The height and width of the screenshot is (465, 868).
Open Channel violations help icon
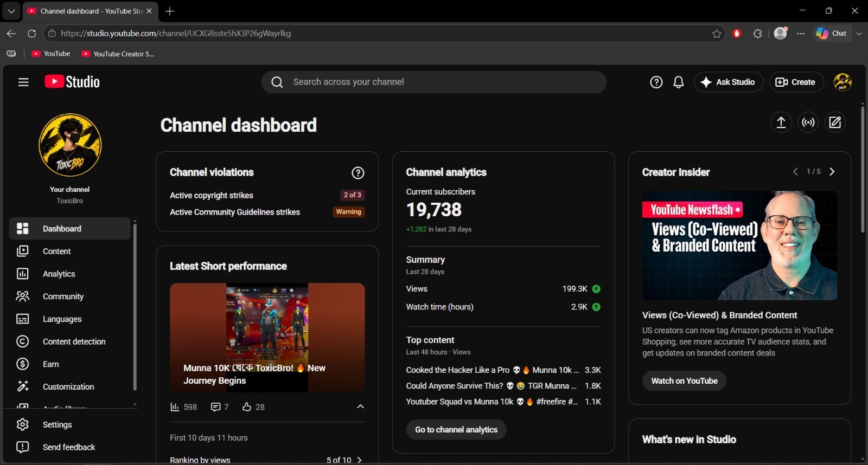pos(358,173)
